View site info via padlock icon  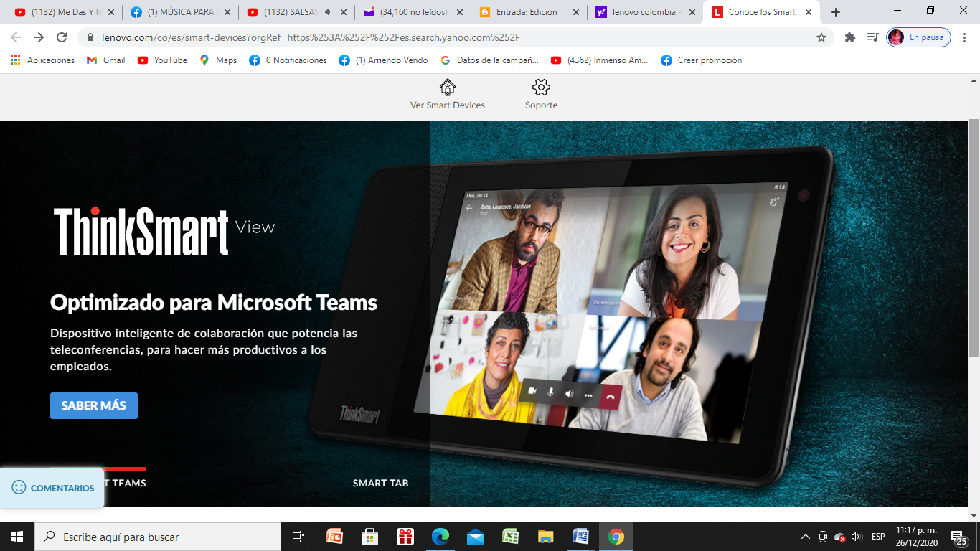tap(90, 37)
